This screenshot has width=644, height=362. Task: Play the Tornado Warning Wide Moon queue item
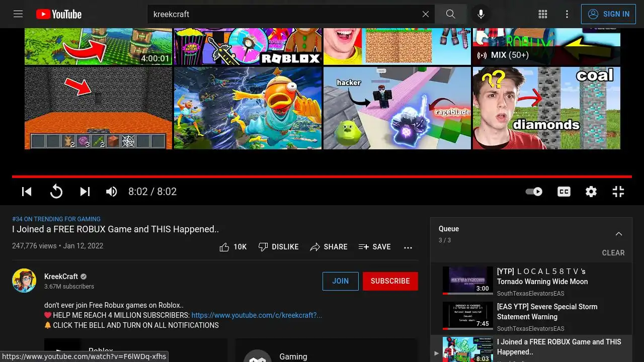click(x=531, y=282)
